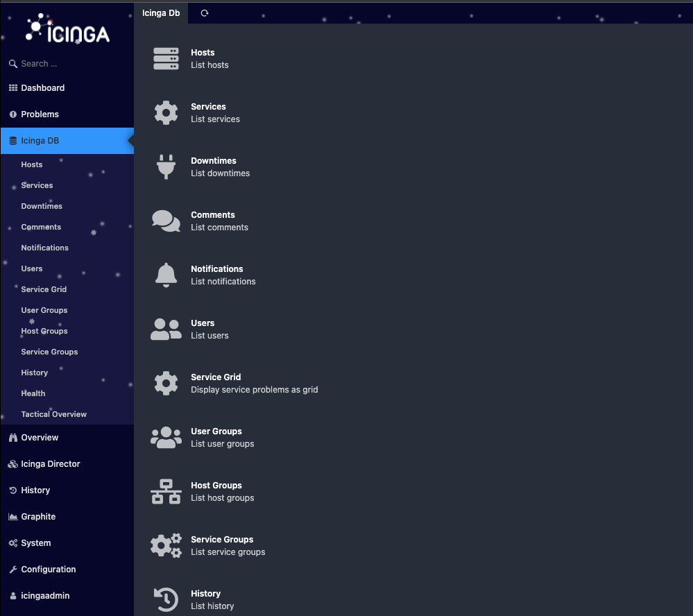Viewport: 693px width, 616px height.
Task: Click the search magnifier icon
Action: [x=12, y=64]
